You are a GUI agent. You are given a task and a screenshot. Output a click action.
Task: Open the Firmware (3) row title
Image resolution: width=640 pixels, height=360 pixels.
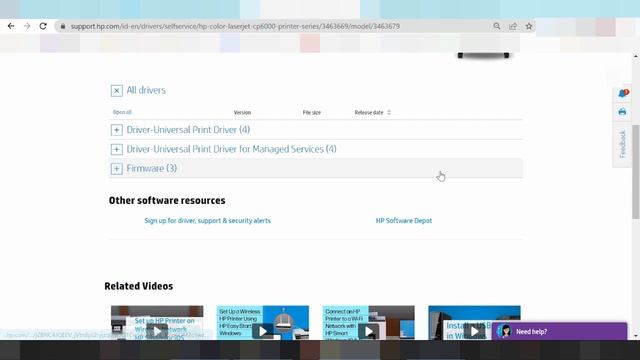point(151,168)
